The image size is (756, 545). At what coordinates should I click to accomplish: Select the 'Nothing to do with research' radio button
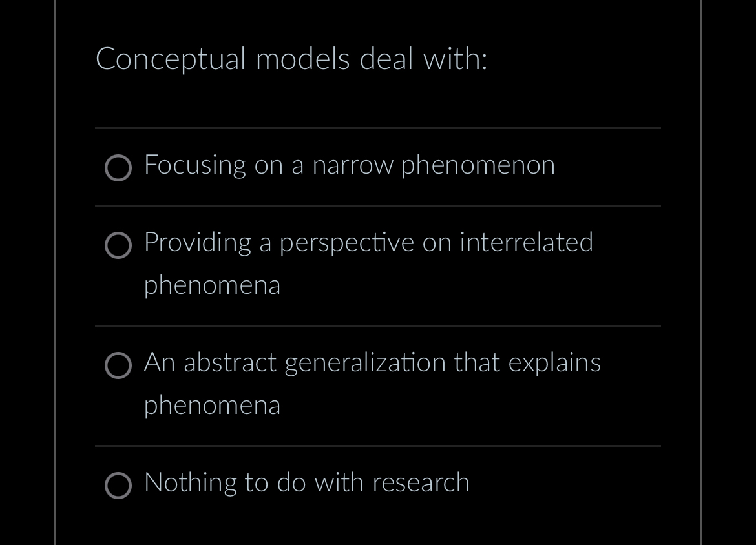pos(118,486)
